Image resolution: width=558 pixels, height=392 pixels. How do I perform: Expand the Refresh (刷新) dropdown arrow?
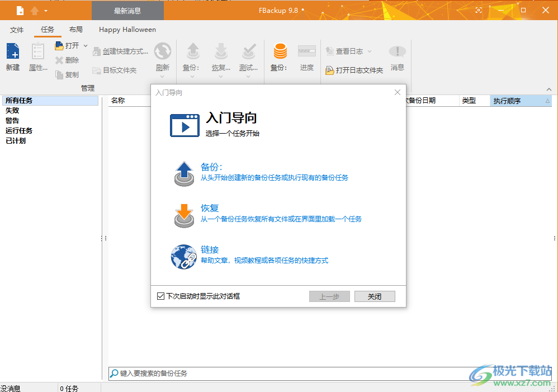tap(162, 76)
